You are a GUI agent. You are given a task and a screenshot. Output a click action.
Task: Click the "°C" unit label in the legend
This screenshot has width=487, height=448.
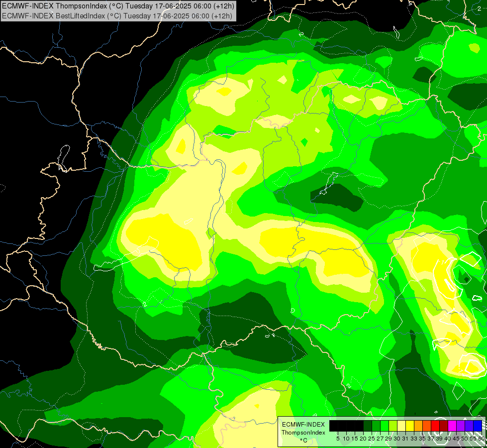(304, 440)
